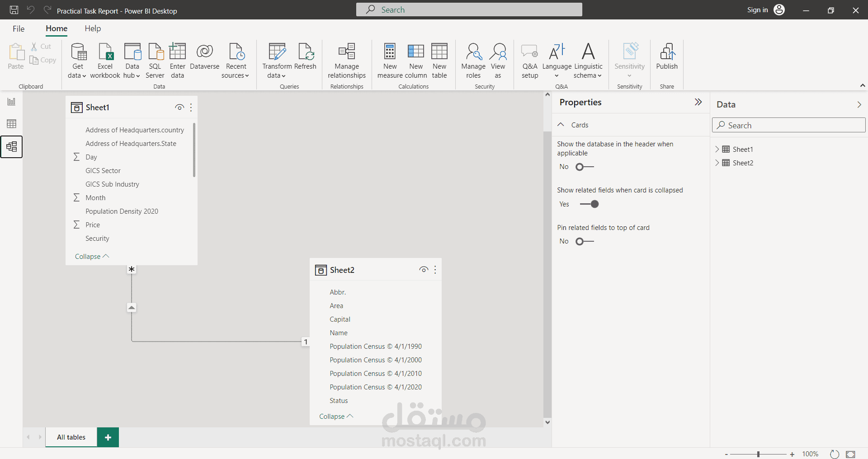Collapse the ribbon with the caret

tap(863, 85)
